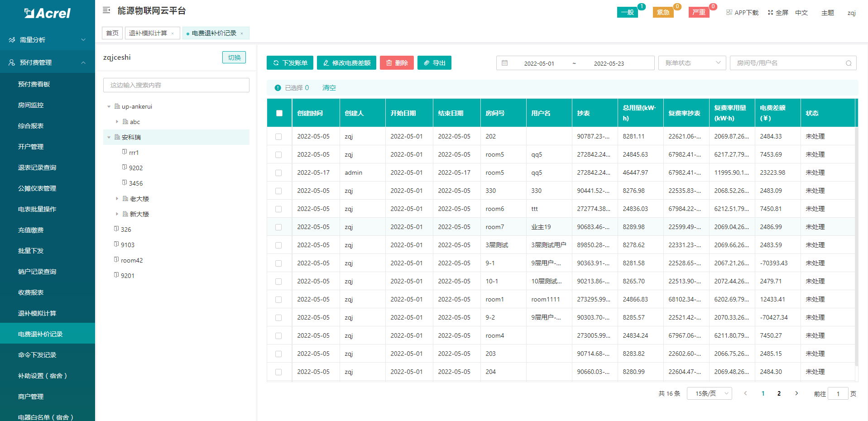Click the 预付费管理 user icon
Image resolution: width=868 pixels, height=421 pixels.
click(12, 62)
